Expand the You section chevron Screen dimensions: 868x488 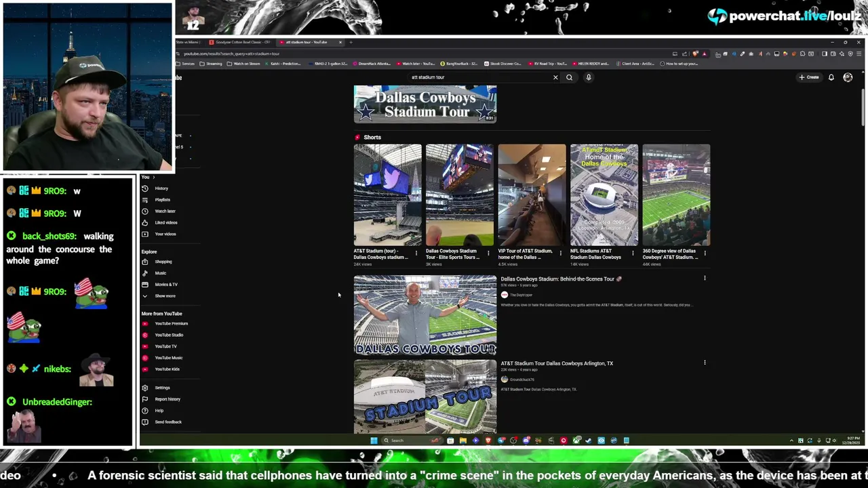[155, 178]
